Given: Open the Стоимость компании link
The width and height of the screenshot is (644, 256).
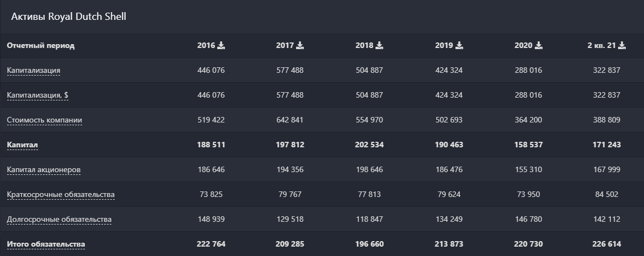Looking at the screenshot, I should [x=45, y=120].
